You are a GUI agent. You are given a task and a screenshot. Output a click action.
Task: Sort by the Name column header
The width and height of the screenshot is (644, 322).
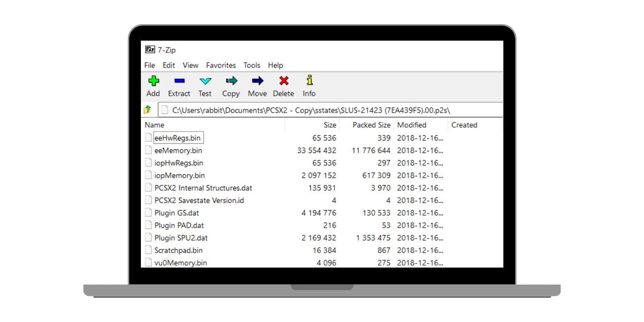(x=155, y=125)
